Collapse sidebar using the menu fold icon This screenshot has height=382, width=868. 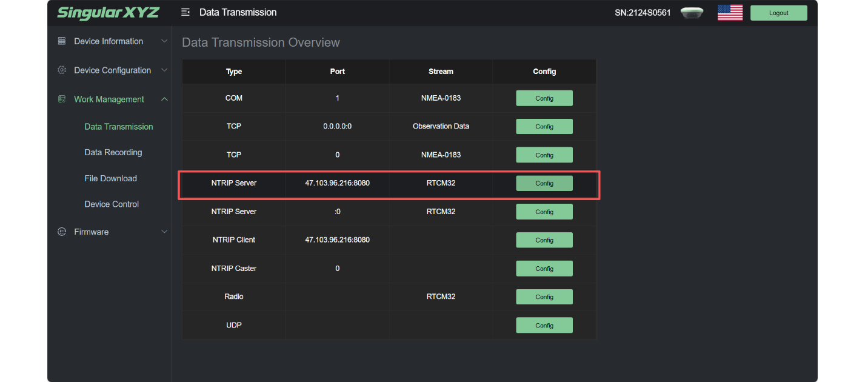[185, 13]
